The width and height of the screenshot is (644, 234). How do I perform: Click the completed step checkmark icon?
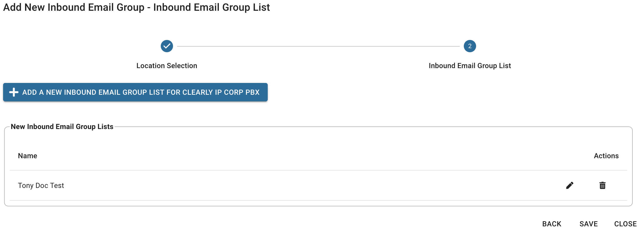pyautogui.click(x=167, y=46)
